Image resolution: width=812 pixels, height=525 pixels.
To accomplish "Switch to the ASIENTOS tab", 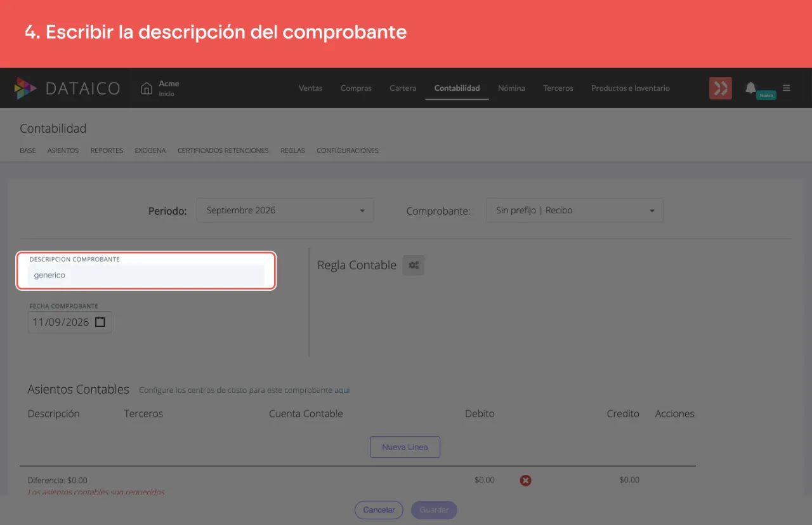I will coord(63,150).
